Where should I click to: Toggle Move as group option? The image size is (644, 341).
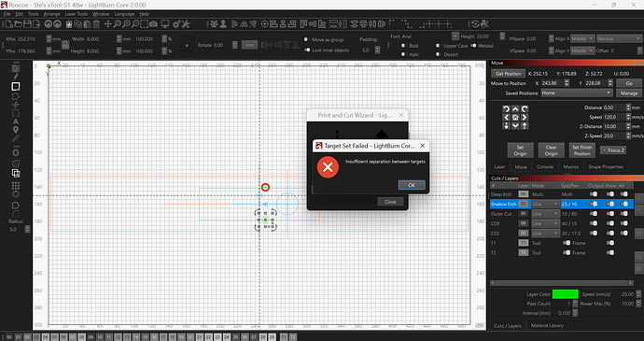coord(306,40)
